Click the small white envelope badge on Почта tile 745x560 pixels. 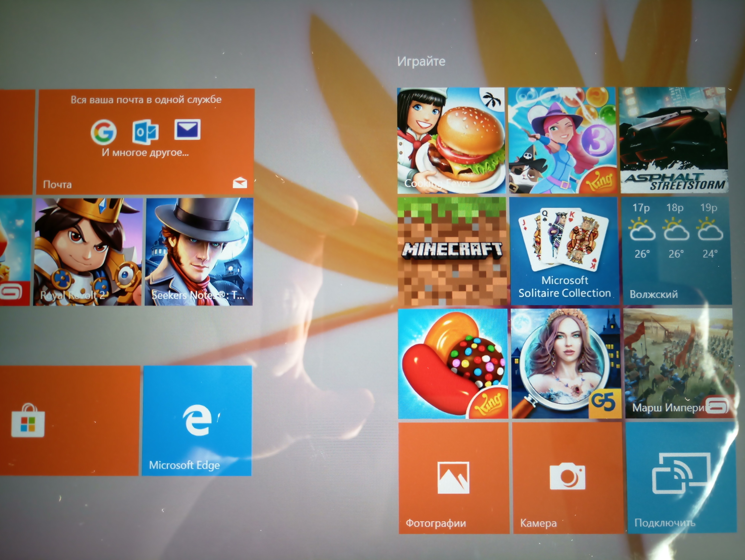[x=240, y=183]
